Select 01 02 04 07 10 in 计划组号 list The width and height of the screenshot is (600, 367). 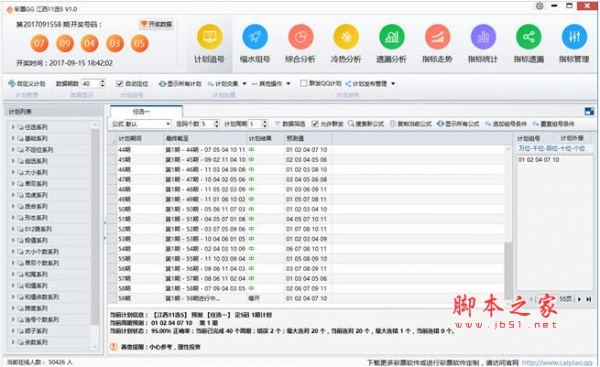[x=538, y=160]
